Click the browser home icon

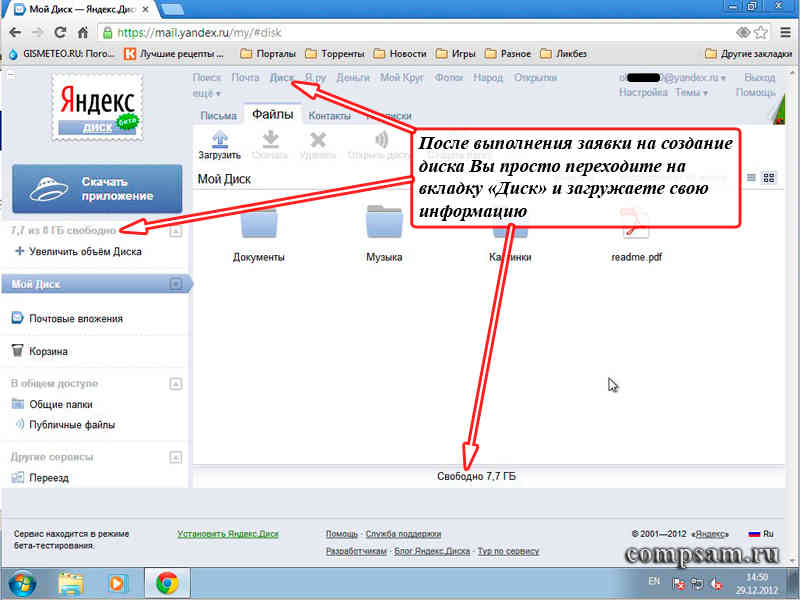tap(83, 33)
